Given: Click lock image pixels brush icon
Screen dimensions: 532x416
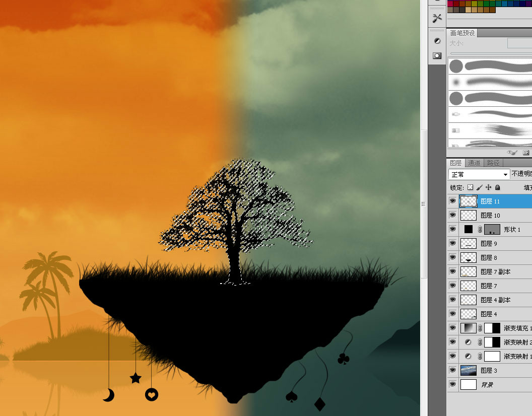Looking at the screenshot, I should click(479, 187).
